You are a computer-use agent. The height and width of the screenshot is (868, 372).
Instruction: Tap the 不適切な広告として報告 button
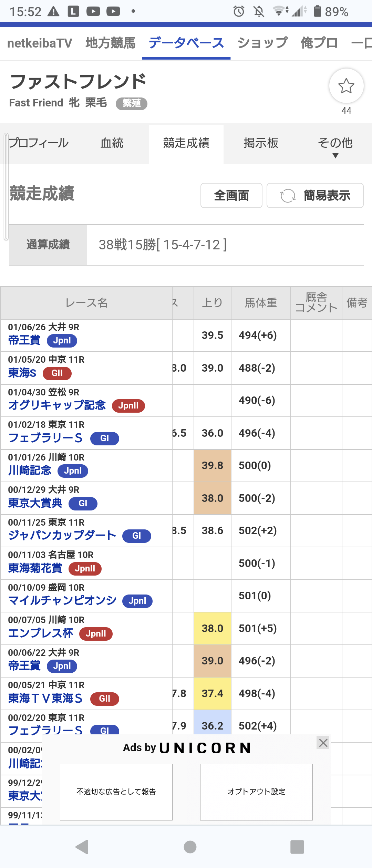[x=116, y=792]
